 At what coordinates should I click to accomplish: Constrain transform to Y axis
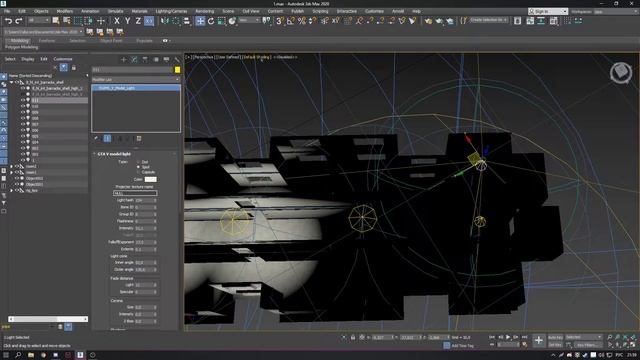tap(127, 21)
